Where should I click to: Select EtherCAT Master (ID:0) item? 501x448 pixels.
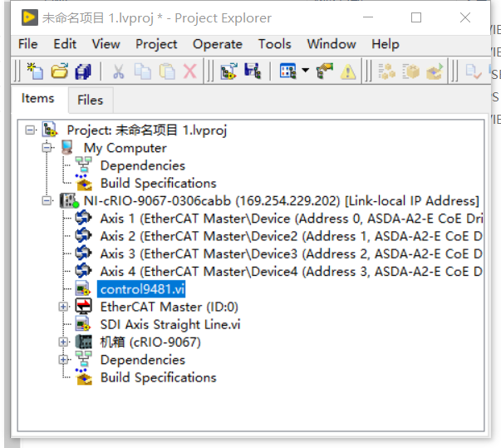click(x=169, y=307)
